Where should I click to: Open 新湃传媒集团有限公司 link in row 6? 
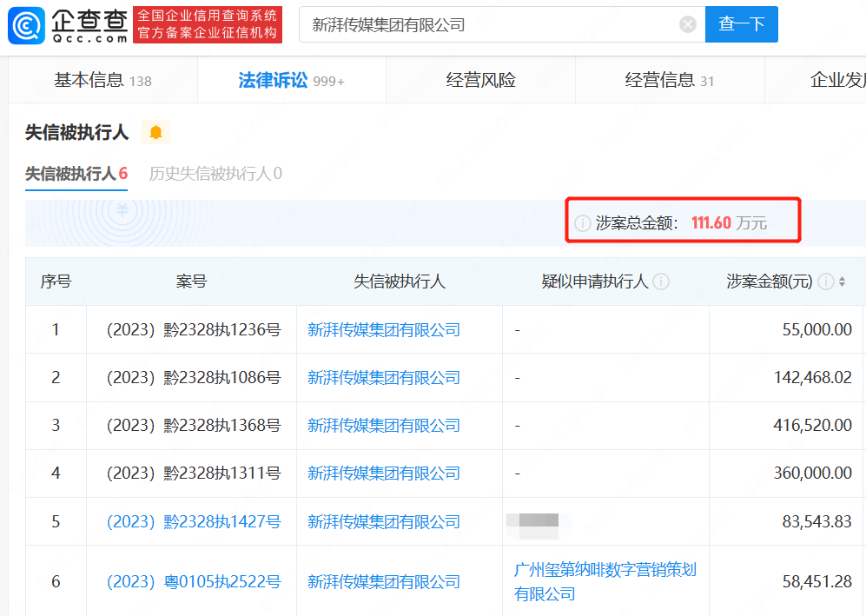[384, 582]
